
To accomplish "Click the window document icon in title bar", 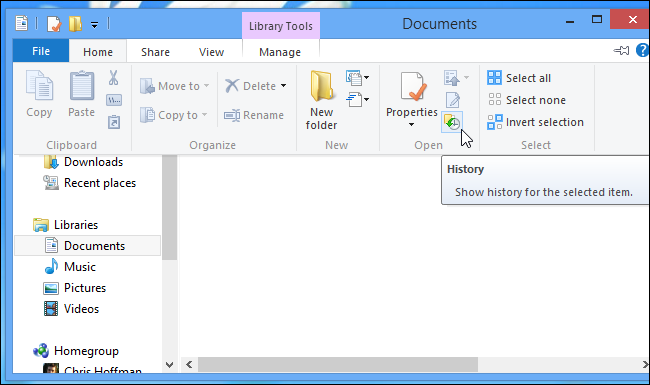I will (22, 23).
